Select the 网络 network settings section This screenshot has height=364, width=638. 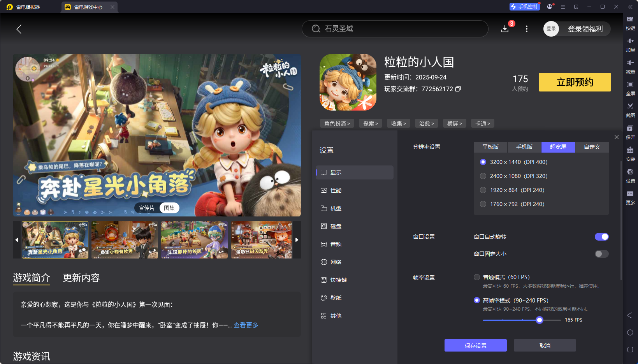tap(336, 262)
